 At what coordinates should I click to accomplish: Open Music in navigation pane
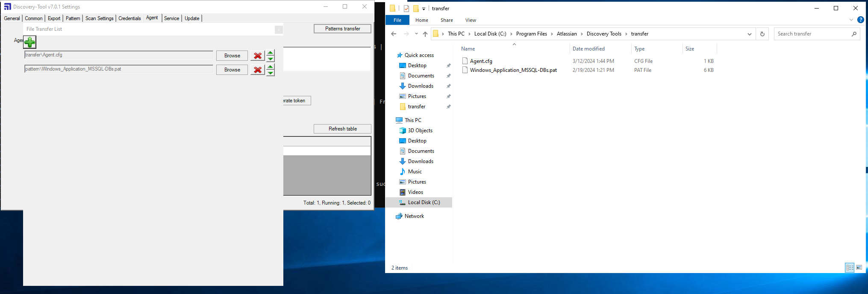pos(415,172)
